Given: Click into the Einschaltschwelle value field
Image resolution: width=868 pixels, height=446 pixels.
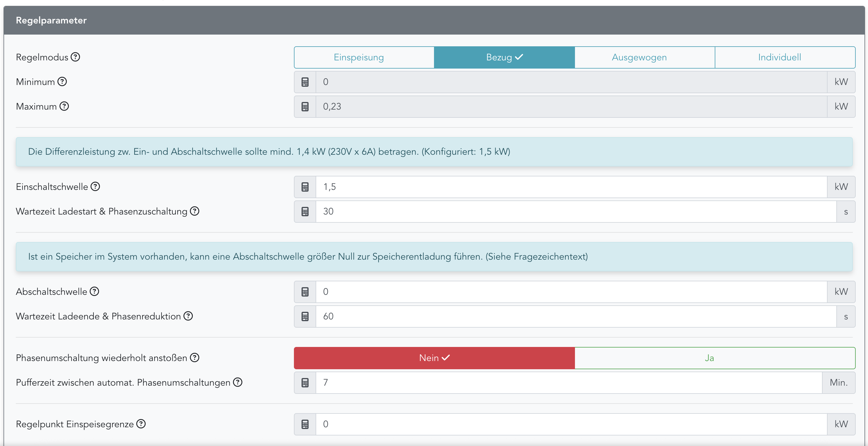Looking at the screenshot, I should (571, 187).
